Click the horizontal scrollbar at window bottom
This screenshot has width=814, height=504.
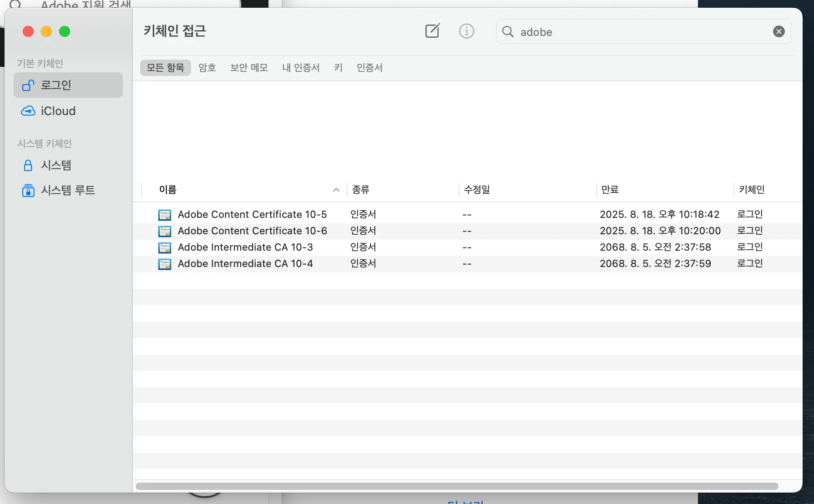(x=457, y=486)
